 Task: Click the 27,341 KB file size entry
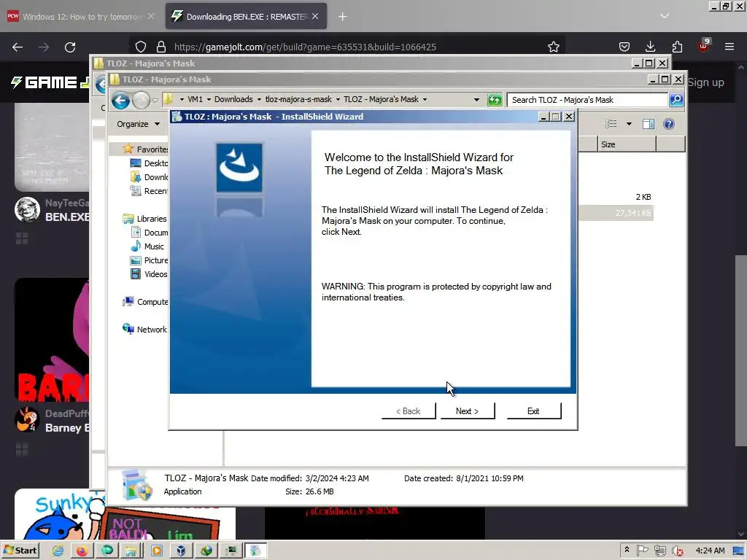[x=633, y=213]
